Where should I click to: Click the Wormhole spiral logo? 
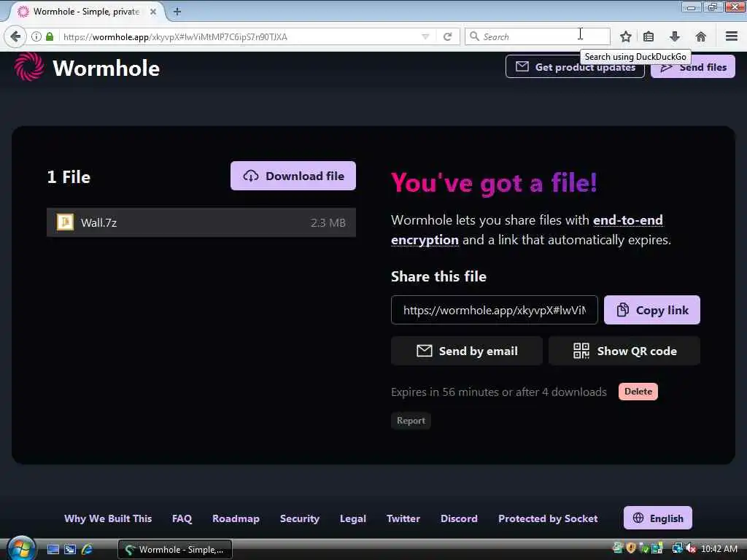coord(29,66)
